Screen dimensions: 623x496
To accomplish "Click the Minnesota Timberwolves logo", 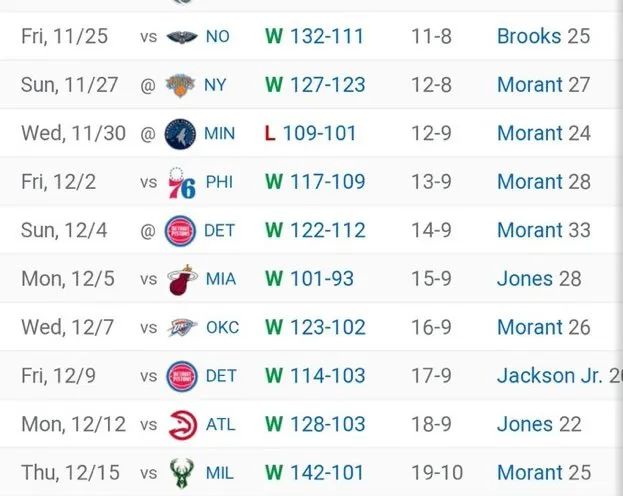I will pos(180,134).
